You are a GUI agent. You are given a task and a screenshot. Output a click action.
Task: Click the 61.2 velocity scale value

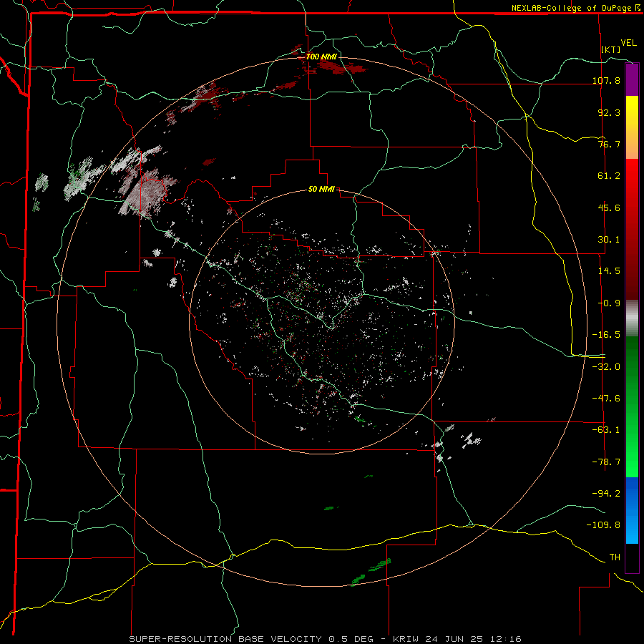pyautogui.click(x=609, y=176)
